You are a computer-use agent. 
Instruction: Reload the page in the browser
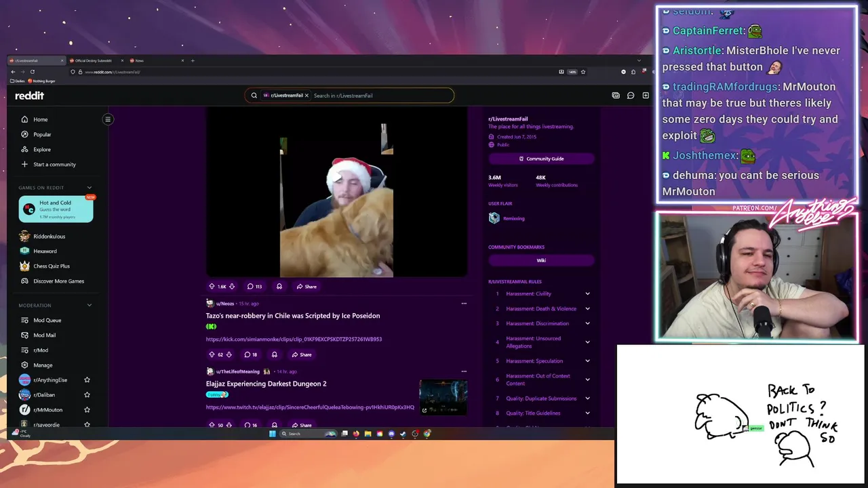[32, 72]
